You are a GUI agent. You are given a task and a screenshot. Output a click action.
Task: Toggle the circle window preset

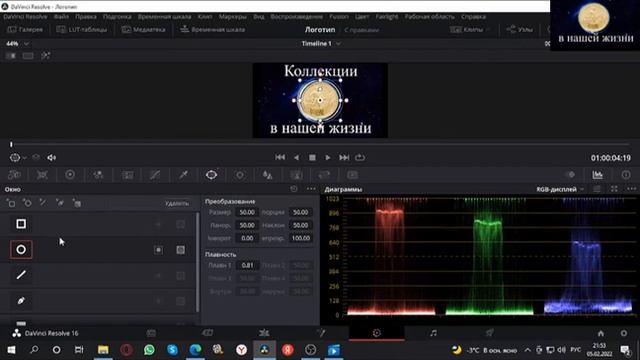[21, 249]
